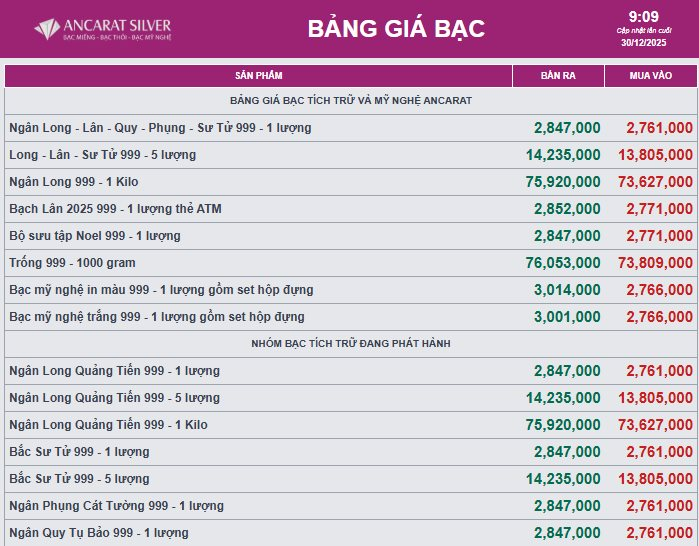This screenshot has width=699, height=546.
Task: Click Bạc mỹ nghệ in màu 999 product
Action: [161, 289]
